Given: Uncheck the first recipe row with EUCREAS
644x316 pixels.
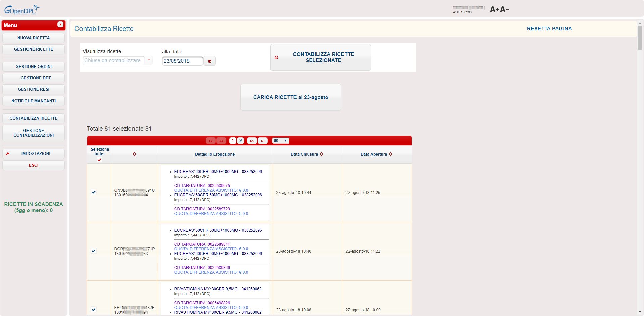Looking at the screenshot, I should tap(94, 192).
